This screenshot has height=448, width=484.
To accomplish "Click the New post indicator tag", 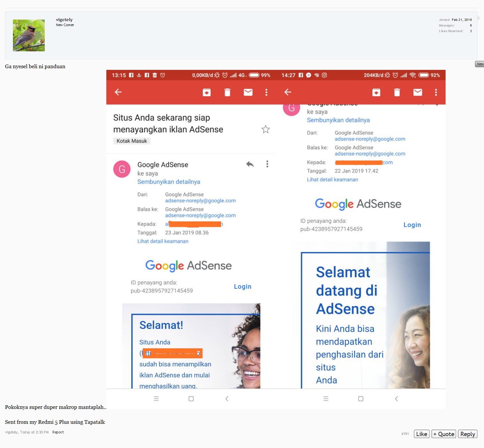I will (x=480, y=64).
